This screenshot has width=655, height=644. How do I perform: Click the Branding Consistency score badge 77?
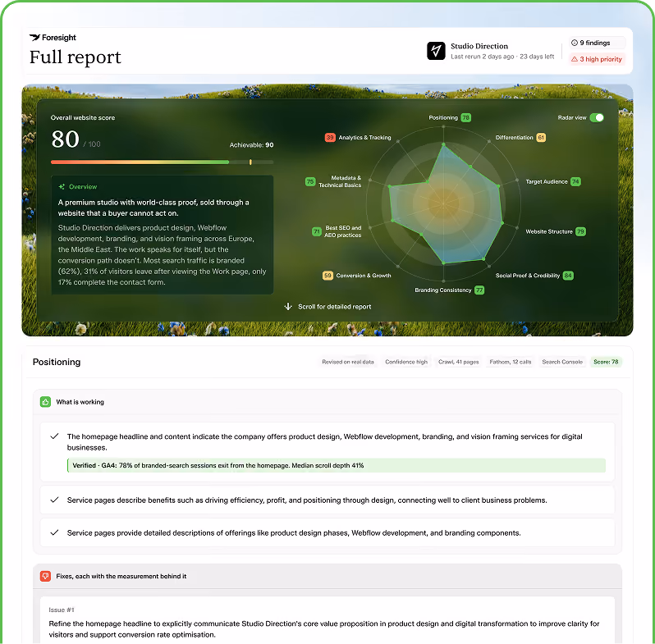479,290
